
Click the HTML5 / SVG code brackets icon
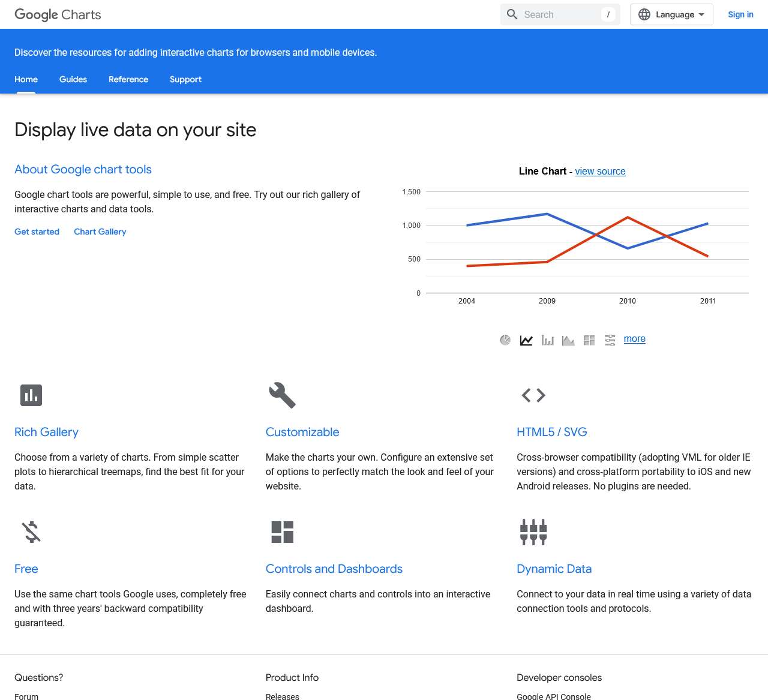tap(533, 395)
